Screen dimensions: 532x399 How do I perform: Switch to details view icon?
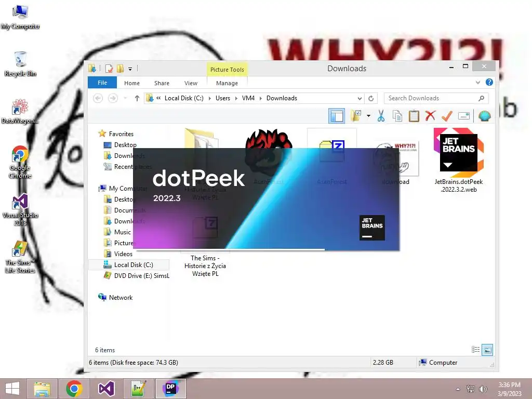(x=475, y=350)
